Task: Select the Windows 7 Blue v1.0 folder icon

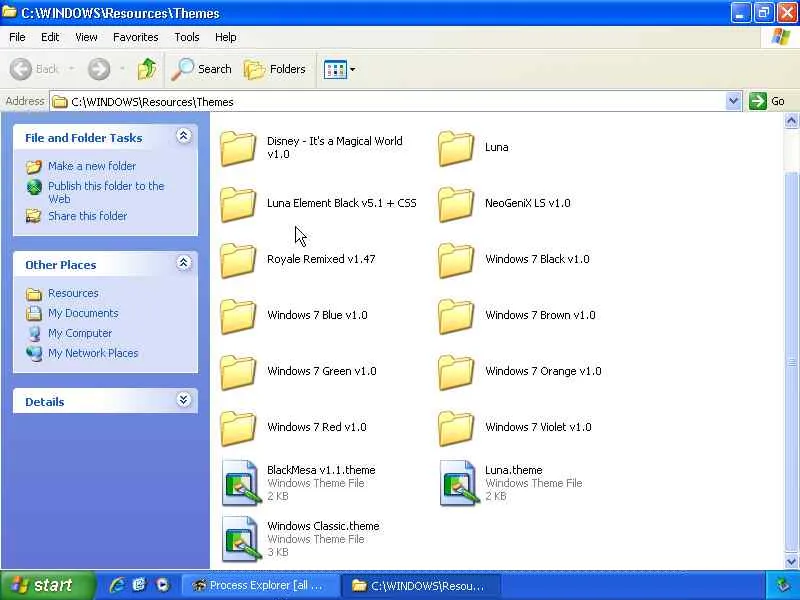Action: click(238, 316)
